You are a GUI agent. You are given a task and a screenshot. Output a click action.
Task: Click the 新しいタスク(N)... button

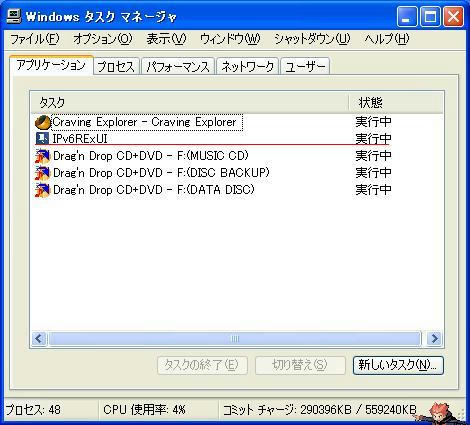coord(398,365)
